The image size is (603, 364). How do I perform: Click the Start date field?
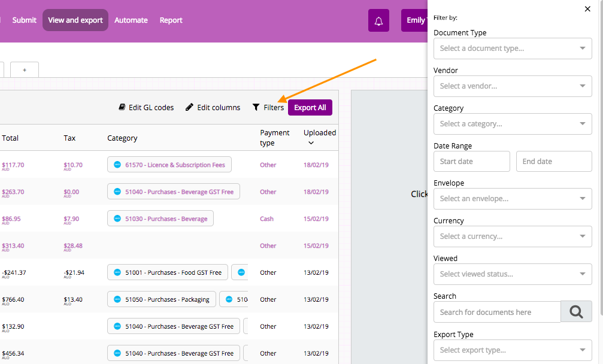tap(472, 162)
